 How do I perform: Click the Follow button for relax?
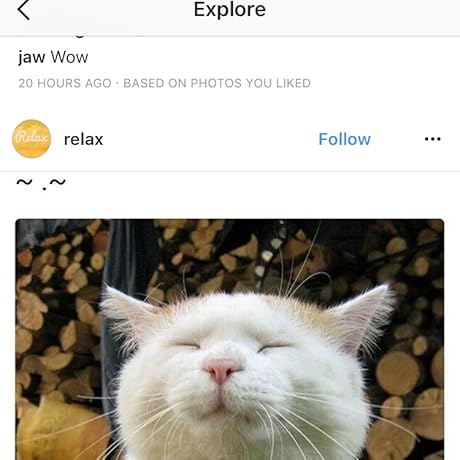(x=344, y=139)
